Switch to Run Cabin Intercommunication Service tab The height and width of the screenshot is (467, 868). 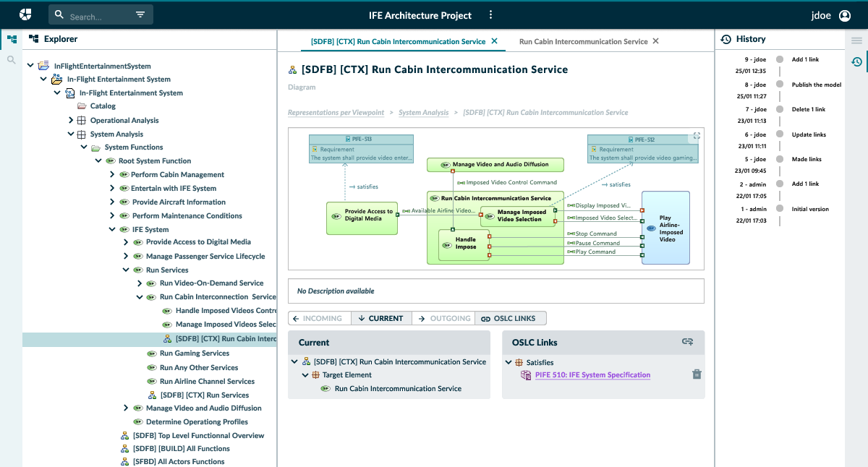583,41
